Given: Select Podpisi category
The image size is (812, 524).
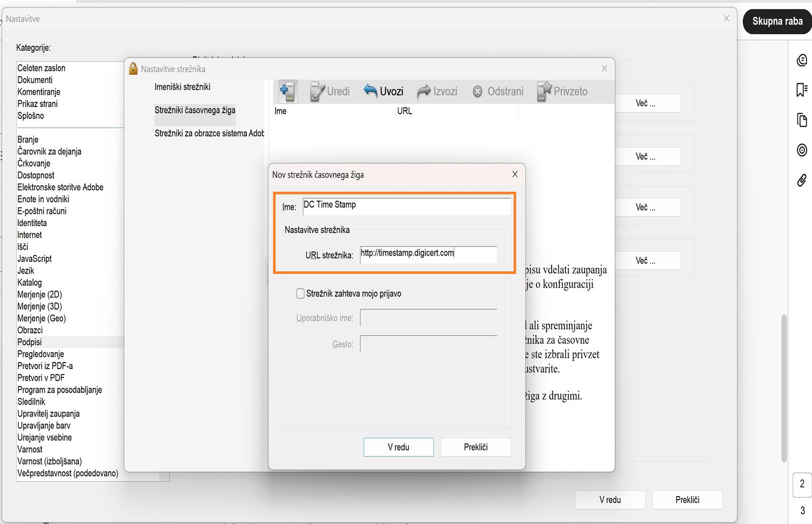Looking at the screenshot, I should tap(29, 342).
